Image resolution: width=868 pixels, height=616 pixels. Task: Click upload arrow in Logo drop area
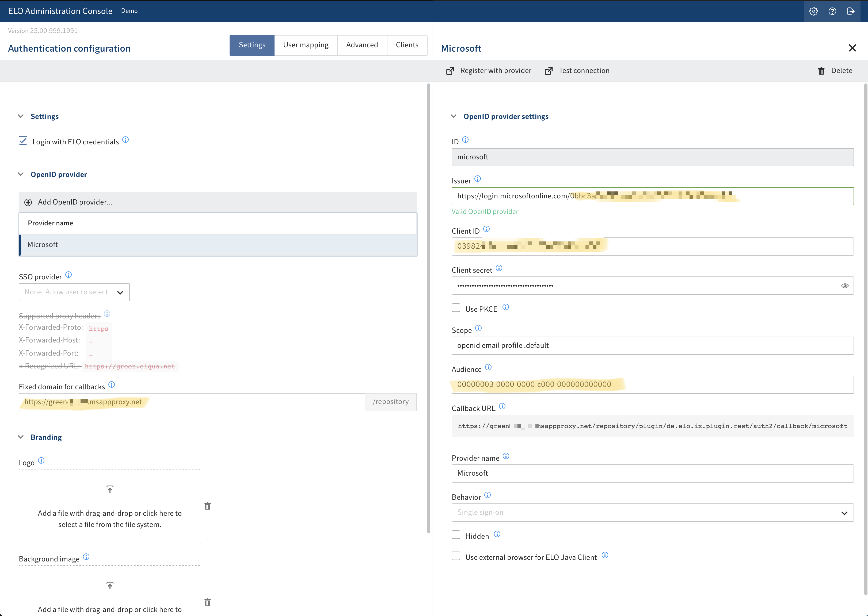tap(110, 489)
